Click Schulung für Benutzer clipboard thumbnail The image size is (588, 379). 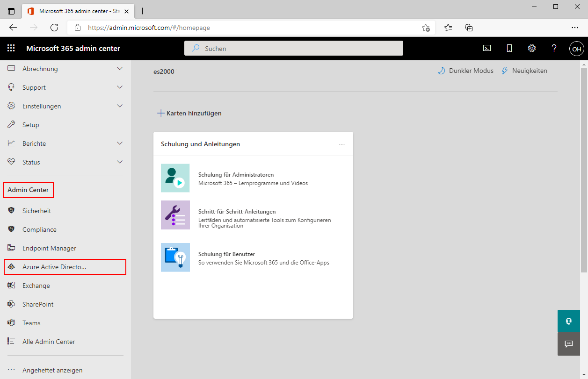(175, 257)
